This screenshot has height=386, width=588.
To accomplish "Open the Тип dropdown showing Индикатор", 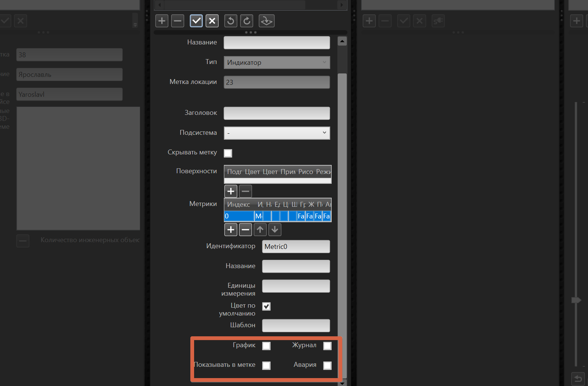I will coord(277,63).
